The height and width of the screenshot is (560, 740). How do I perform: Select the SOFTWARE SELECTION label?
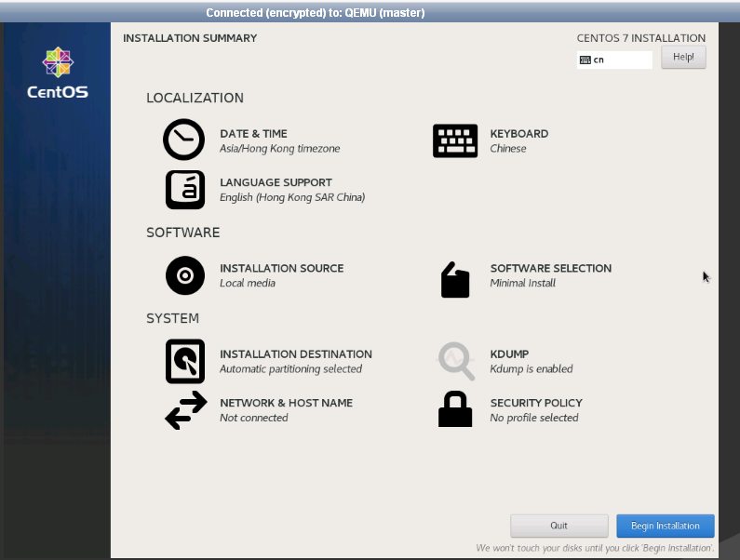551,269
